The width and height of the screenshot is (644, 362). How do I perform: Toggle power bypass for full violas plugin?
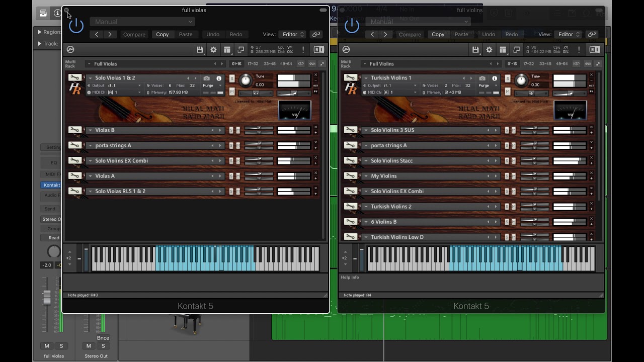click(x=76, y=26)
